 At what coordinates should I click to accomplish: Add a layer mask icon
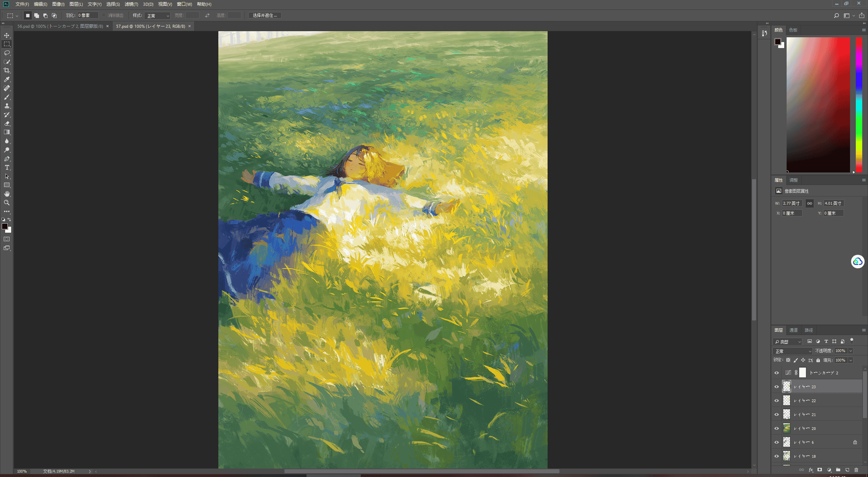[820, 470]
